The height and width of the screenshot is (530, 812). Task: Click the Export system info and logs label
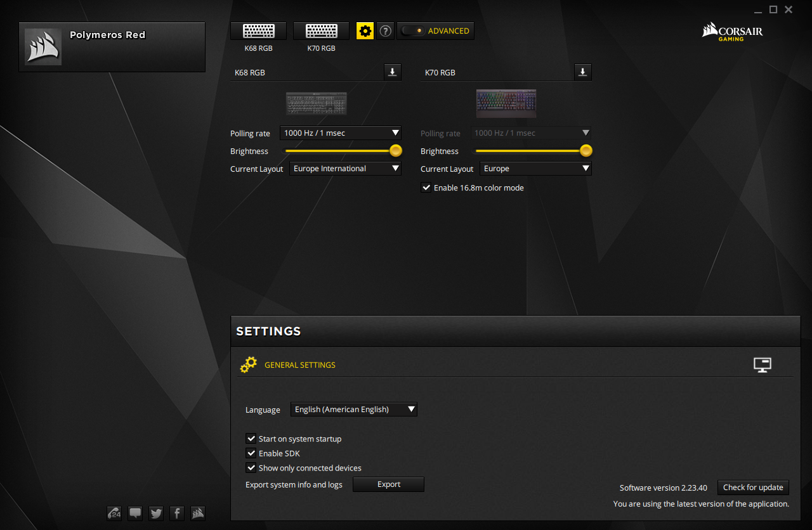point(294,485)
